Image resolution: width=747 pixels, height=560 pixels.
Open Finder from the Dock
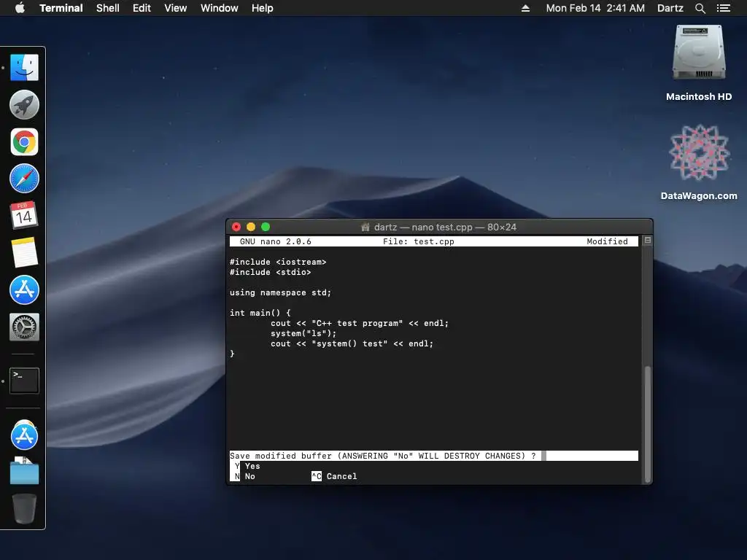tap(24, 67)
